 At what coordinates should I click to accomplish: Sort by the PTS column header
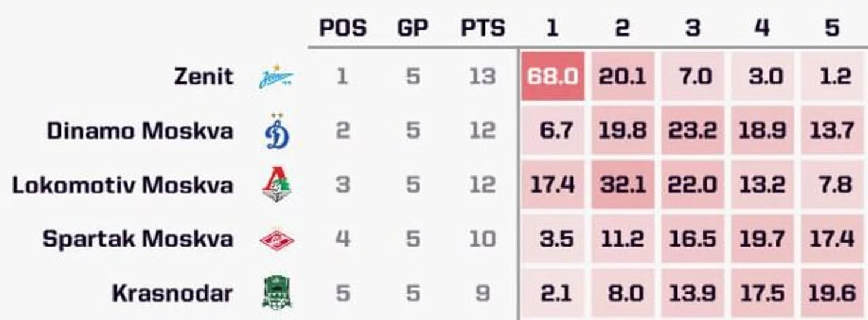pyautogui.click(x=483, y=28)
